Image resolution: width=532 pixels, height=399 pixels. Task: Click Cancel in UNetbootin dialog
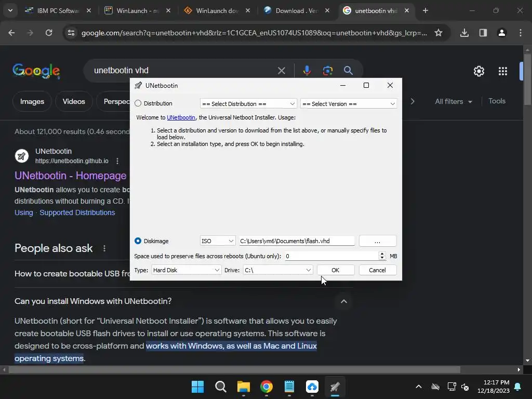377,270
